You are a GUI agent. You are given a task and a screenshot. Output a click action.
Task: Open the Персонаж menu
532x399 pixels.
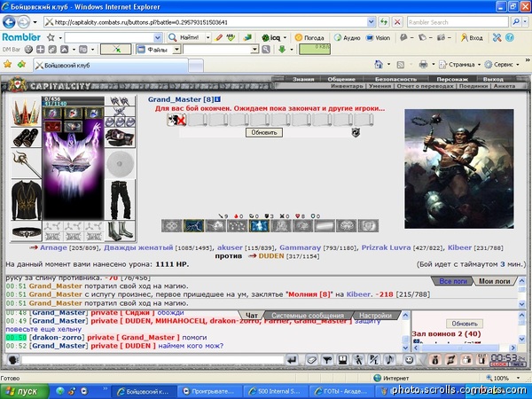(x=452, y=79)
